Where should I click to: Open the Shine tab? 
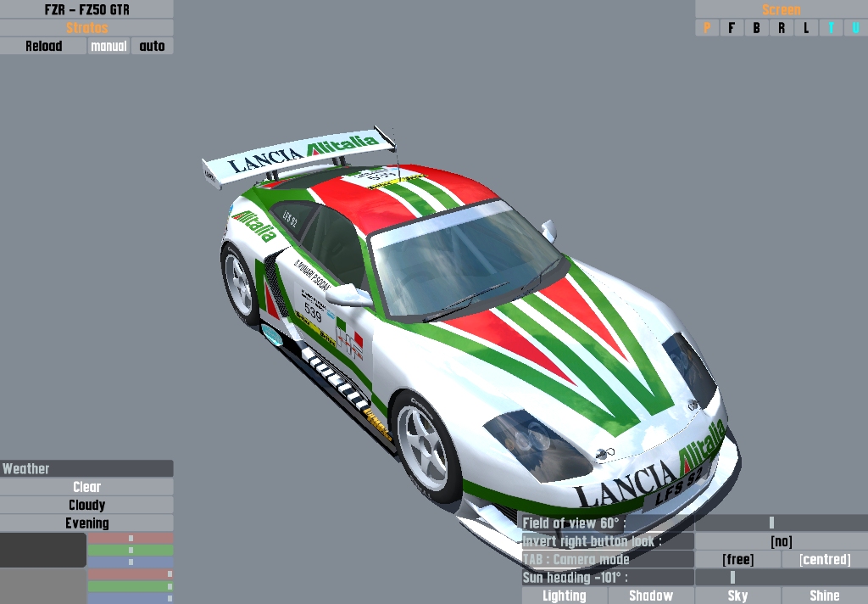coord(825,596)
